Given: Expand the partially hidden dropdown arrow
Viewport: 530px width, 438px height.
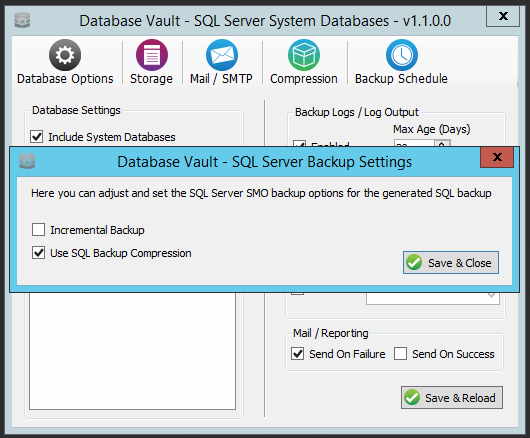Looking at the screenshot, I should coord(491,296).
